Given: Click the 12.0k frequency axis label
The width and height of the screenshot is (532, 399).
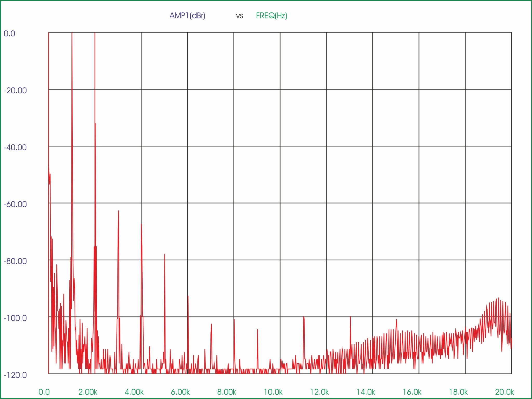Looking at the screenshot, I should [319, 392].
